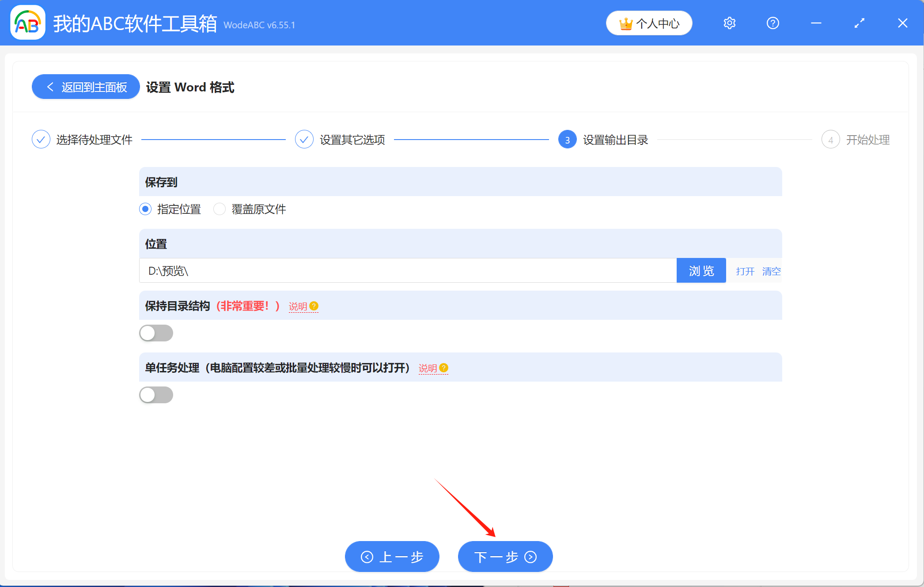Click step 4 开始处理 in the progress bar
Screen dimensions: 924x587
(x=831, y=139)
